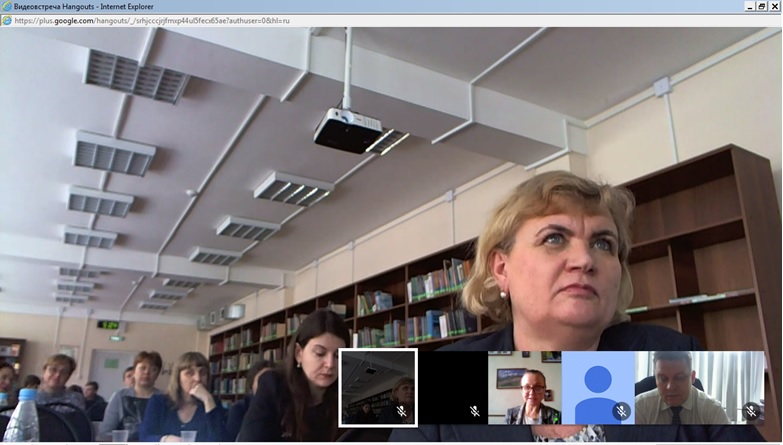Click muted microphone icon on blue avatar thumbnail
783x445 pixels.
point(622,411)
